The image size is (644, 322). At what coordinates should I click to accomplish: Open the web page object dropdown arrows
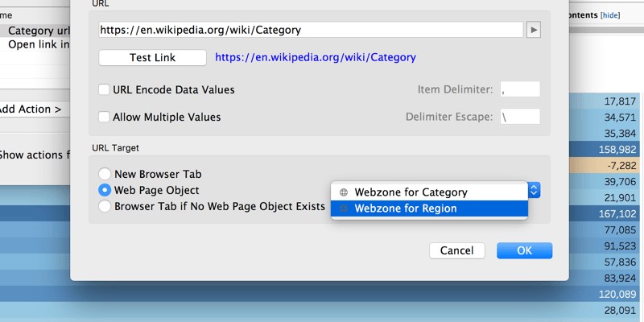534,190
